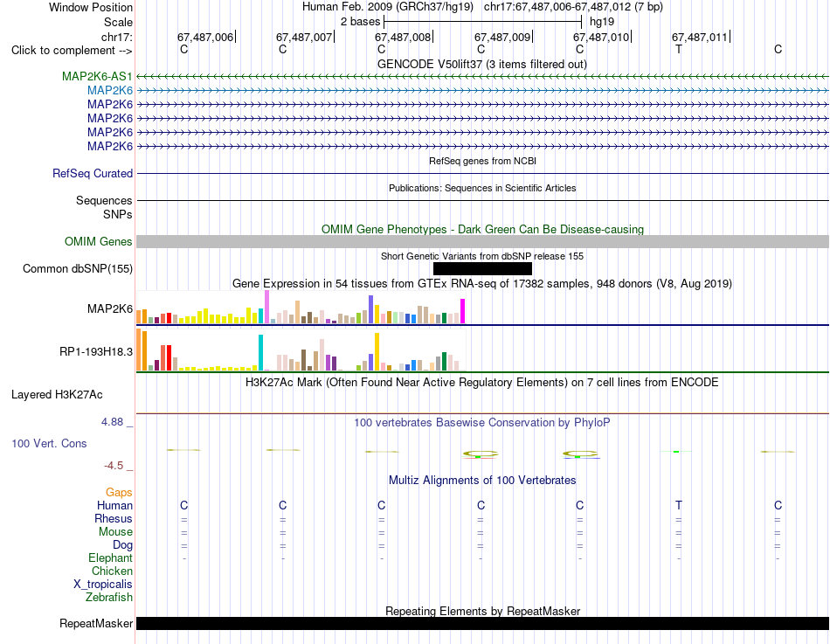Image resolution: width=830 pixels, height=644 pixels.
Task: Click the X_tropicalis species label
Action: coord(103,585)
